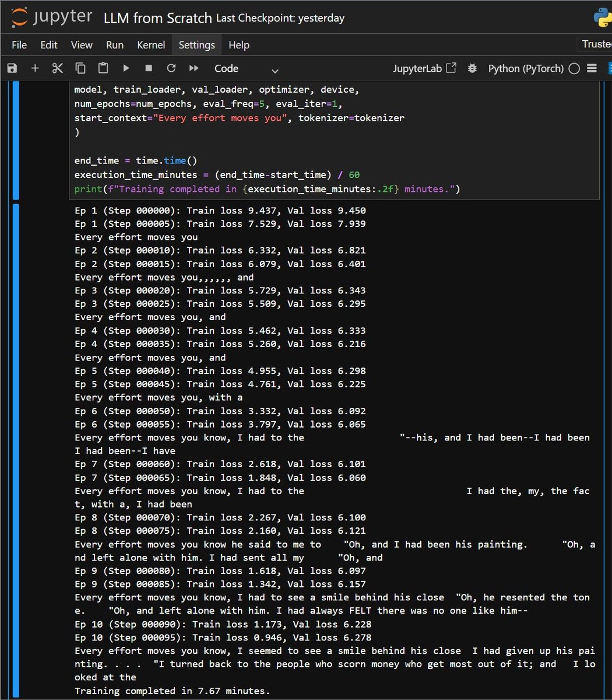Click the output line Ep 3 (Step 000025)
Viewport: 612px width, 700px height.
click(x=220, y=304)
